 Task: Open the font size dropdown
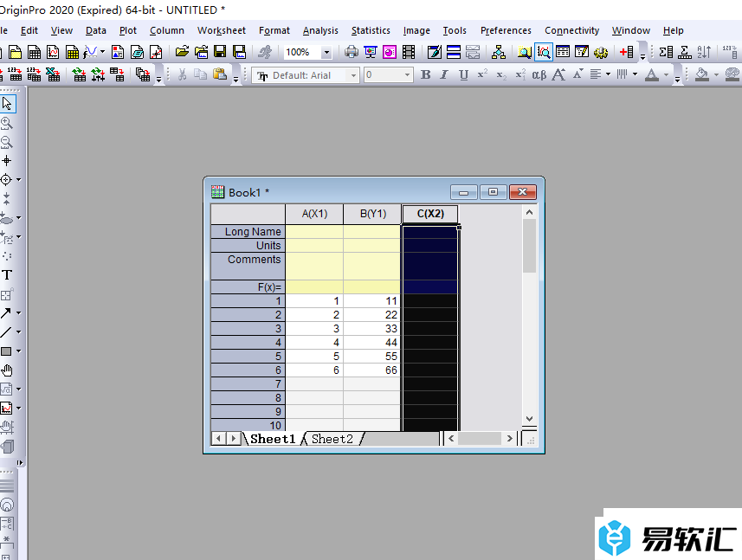(x=407, y=75)
